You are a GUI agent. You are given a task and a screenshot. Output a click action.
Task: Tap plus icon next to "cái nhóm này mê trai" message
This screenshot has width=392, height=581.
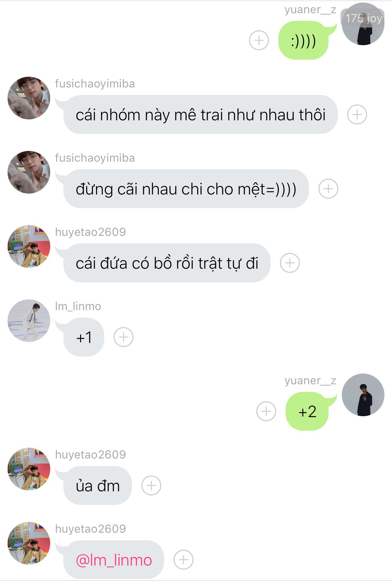coord(357,114)
